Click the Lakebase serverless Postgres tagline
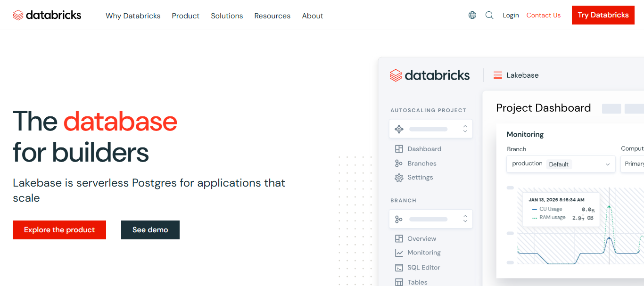644x286 pixels. point(149,190)
